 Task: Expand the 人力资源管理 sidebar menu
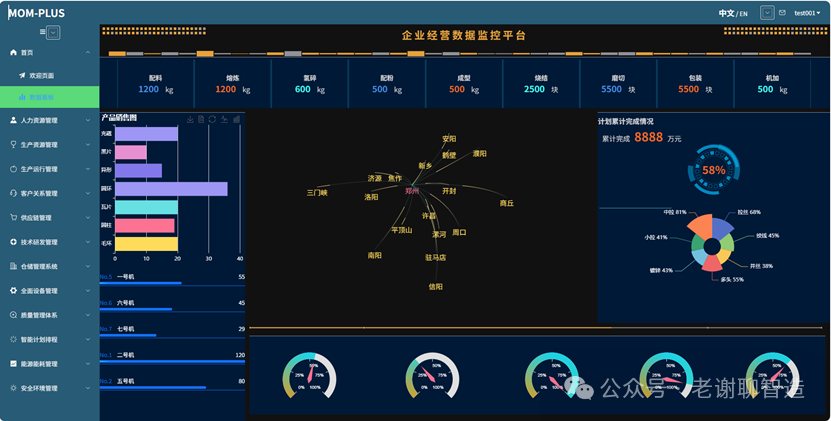pyautogui.click(x=49, y=120)
